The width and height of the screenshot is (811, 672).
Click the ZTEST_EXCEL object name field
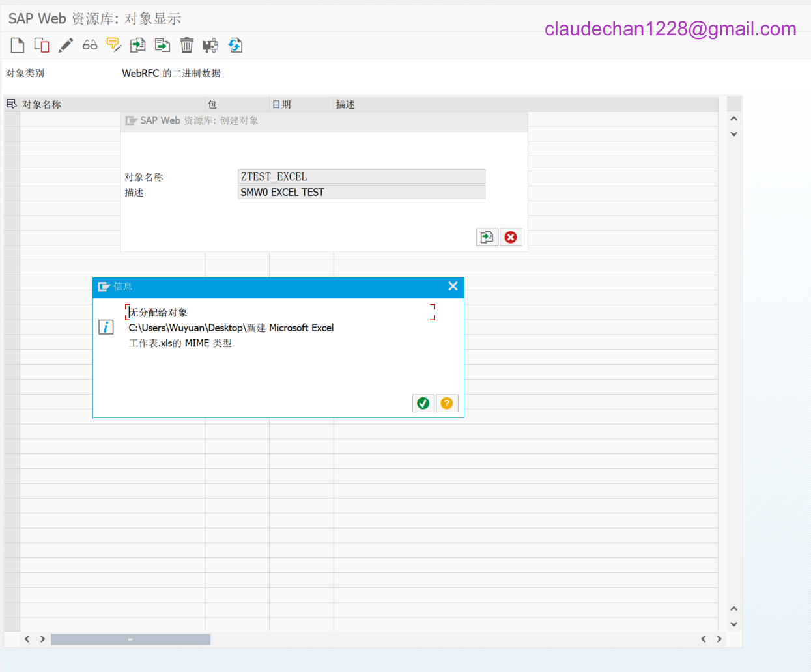tap(362, 176)
